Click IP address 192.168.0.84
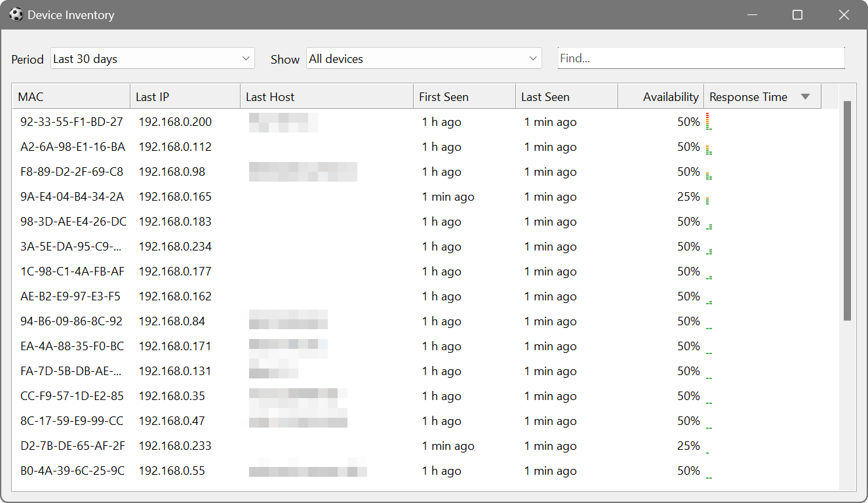Viewport: 868px width, 503px height. (172, 321)
